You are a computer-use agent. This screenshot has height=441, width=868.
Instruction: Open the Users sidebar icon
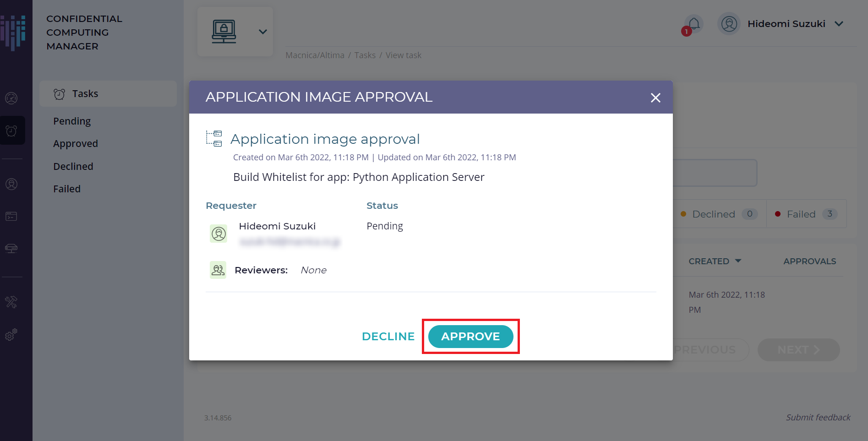coord(11,184)
